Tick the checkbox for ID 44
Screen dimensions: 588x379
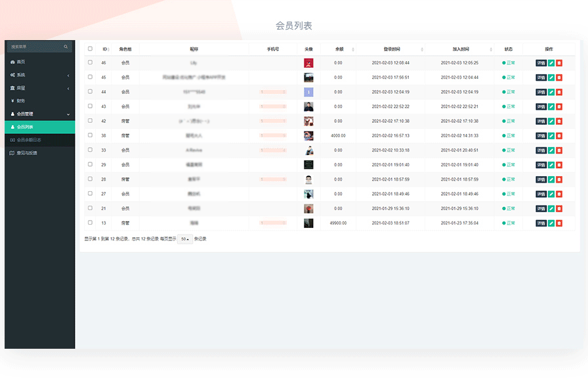pos(90,91)
